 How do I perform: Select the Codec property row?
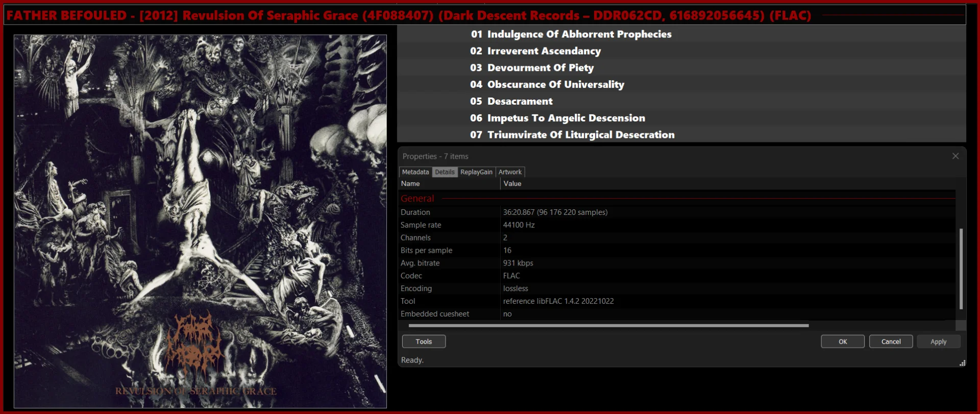pyautogui.click(x=677, y=276)
